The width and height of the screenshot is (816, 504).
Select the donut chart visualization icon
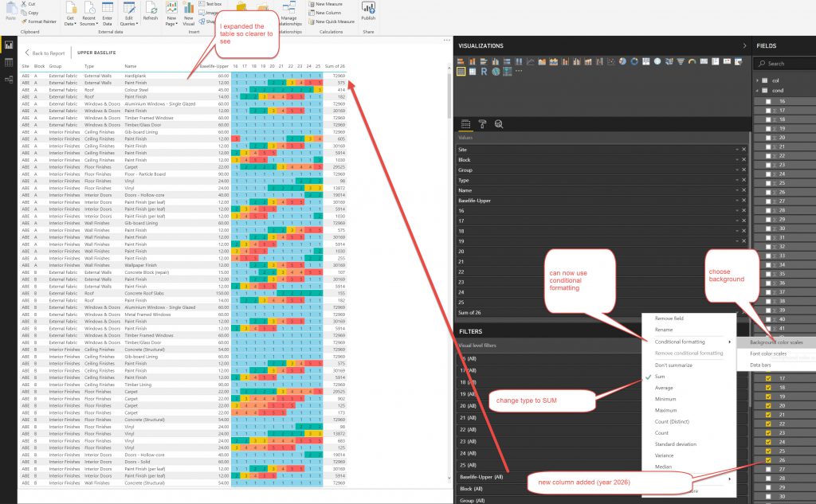pyautogui.click(x=634, y=61)
